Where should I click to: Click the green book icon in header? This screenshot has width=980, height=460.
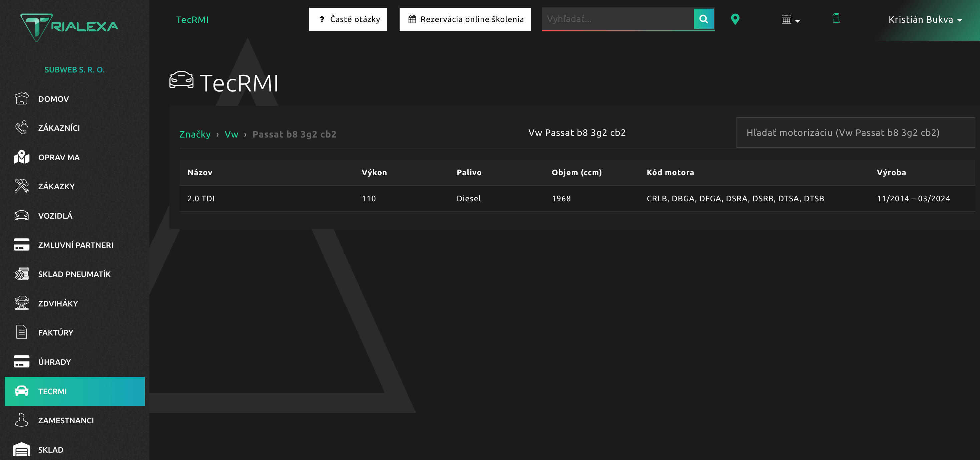coord(836,18)
